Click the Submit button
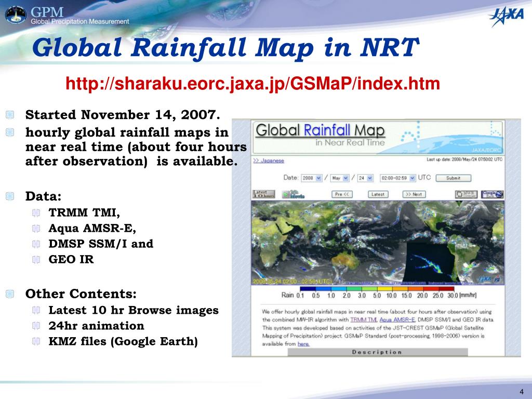The height and width of the screenshot is (399, 532). (453, 178)
